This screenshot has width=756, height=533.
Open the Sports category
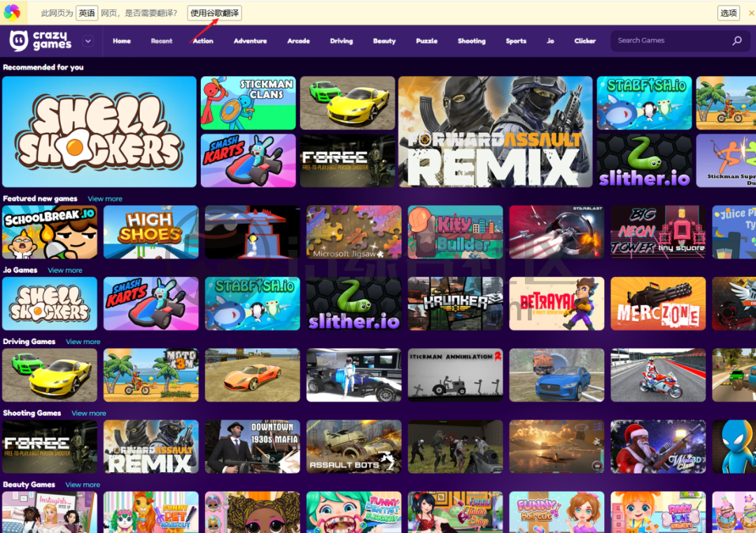coord(516,41)
